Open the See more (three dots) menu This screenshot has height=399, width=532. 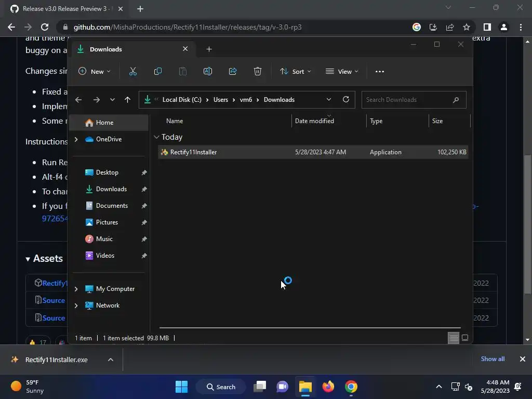380,71
